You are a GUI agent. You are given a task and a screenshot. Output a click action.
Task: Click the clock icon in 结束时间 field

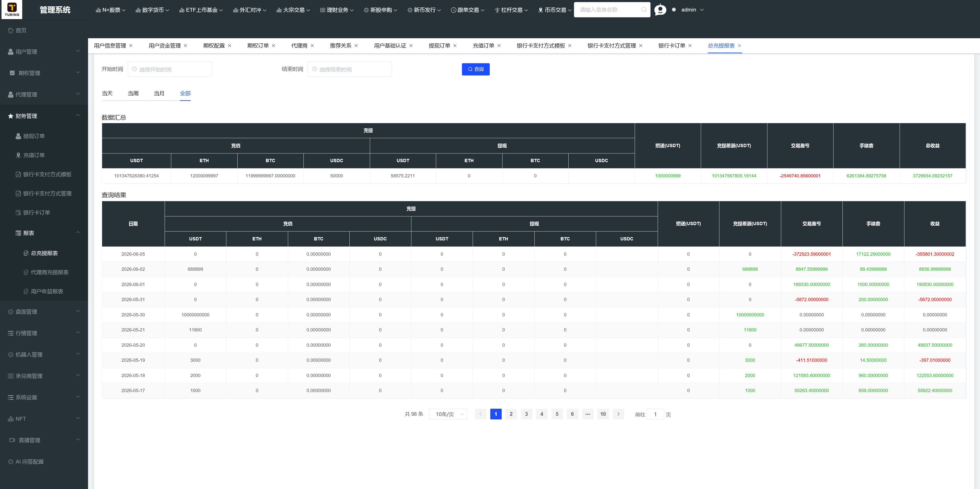(x=314, y=69)
